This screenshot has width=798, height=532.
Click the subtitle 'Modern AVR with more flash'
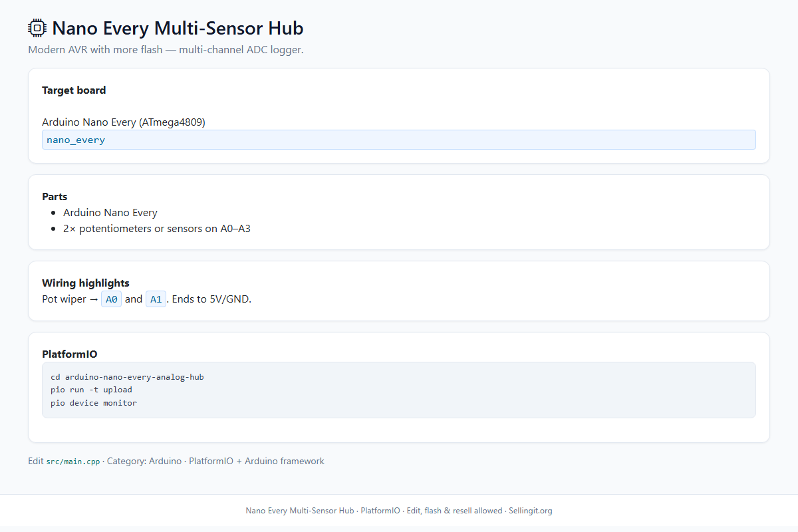95,49
